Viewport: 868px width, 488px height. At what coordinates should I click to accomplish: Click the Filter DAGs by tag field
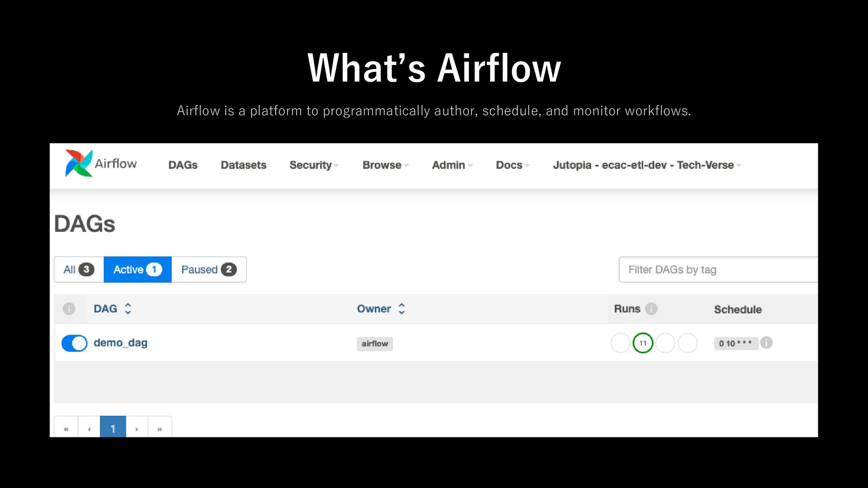tap(718, 269)
